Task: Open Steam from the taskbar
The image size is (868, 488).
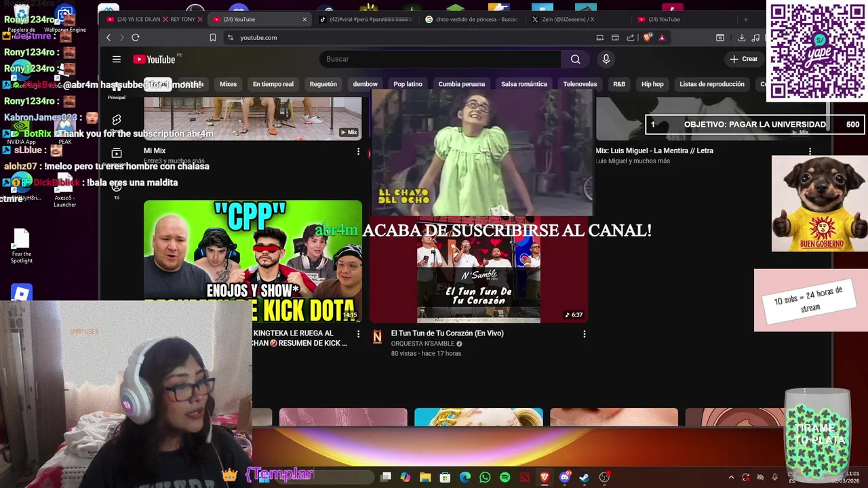Action: 585,477
